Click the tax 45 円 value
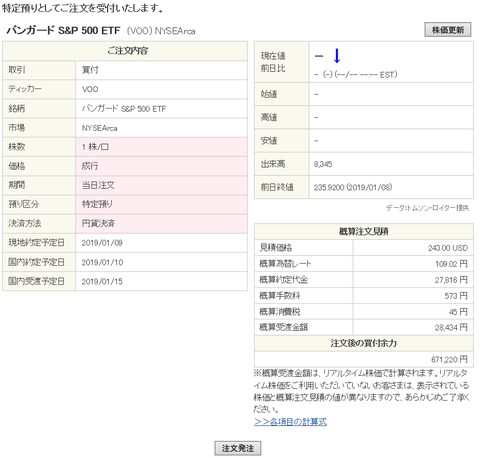 click(458, 312)
